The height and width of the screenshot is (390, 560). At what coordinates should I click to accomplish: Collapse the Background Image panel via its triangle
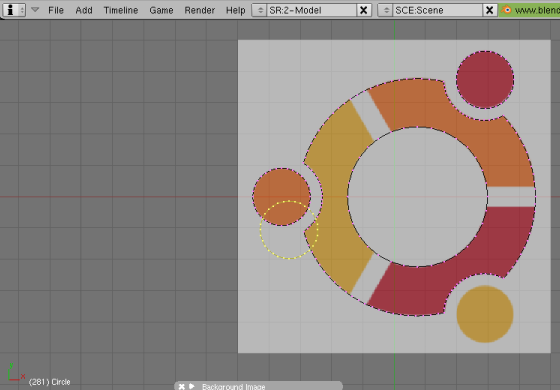pos(192,386)
